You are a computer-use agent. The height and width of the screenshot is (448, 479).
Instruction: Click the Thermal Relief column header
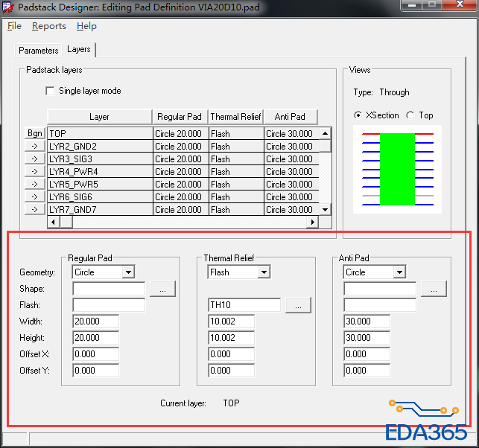click(235, 117)
